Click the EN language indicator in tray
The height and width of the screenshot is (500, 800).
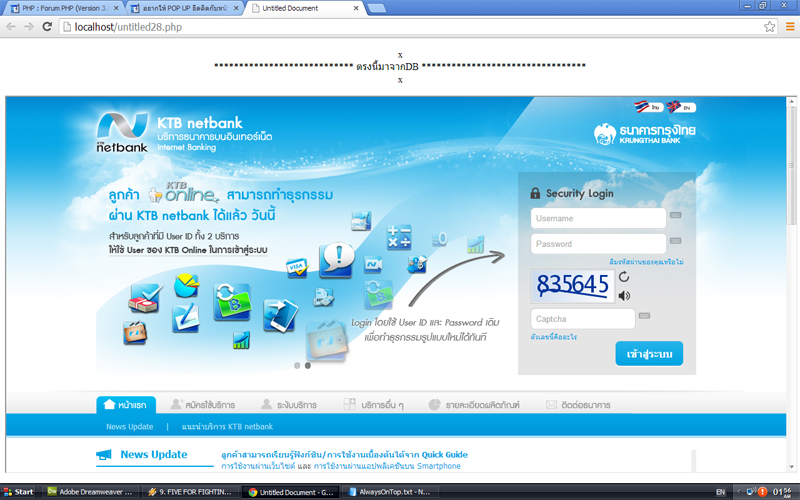point(720,492)
